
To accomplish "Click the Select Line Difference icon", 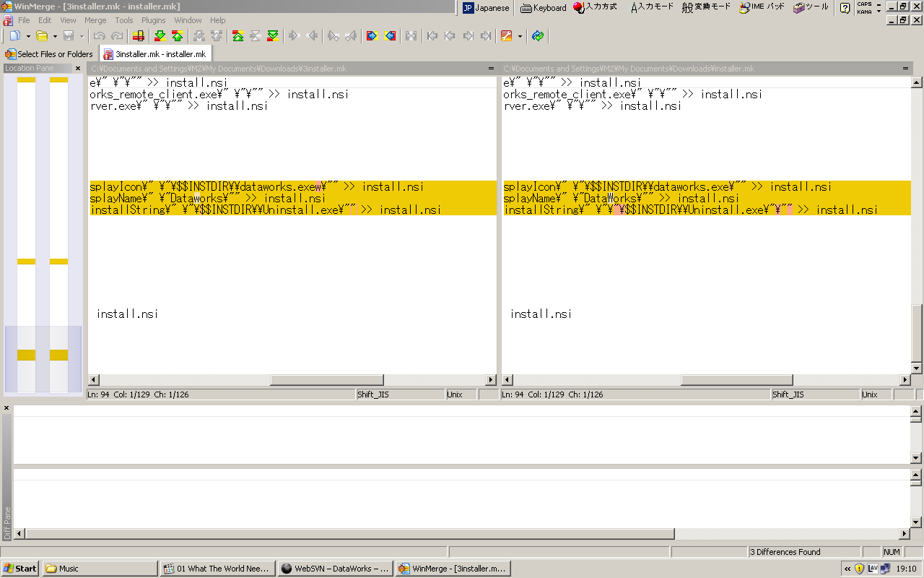I will [x=139, y=35].
